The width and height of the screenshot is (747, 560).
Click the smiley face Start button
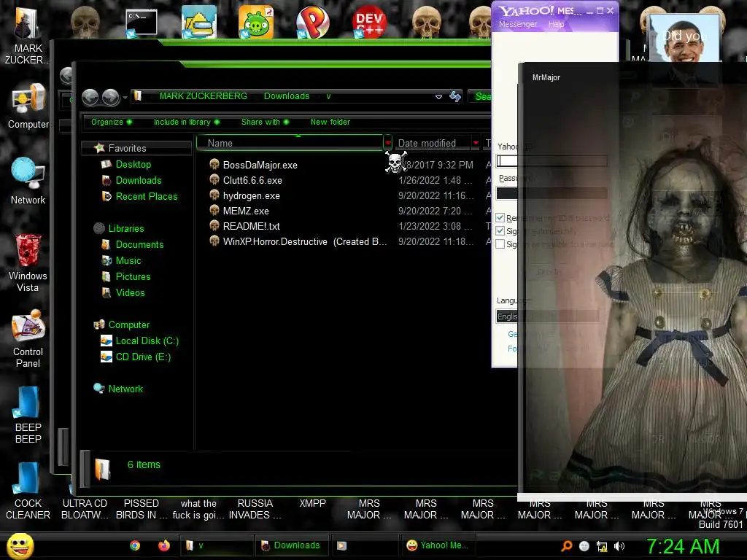20,545
